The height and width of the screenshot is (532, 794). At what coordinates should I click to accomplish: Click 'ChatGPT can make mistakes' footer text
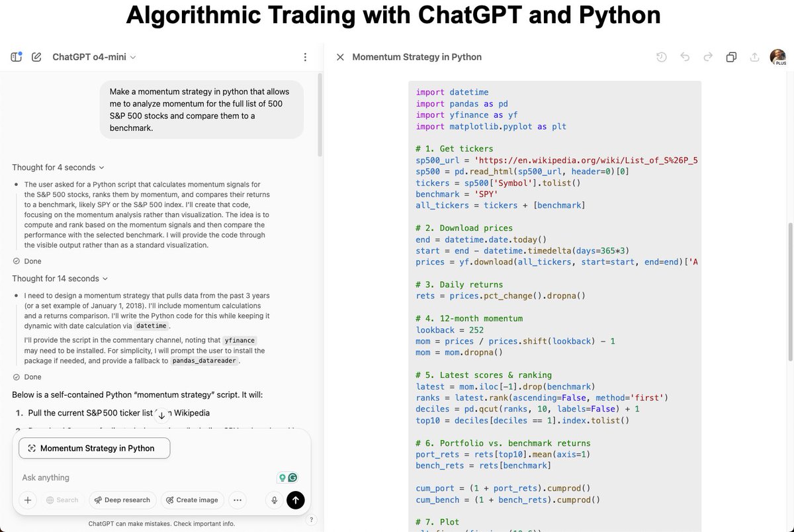coord(161,523)
